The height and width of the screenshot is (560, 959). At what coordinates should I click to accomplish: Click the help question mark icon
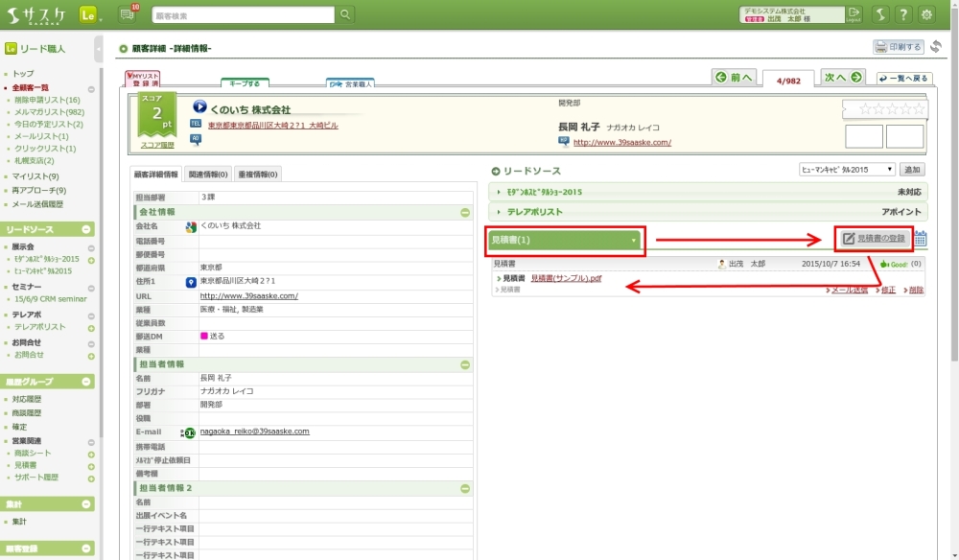coord(902,14)
